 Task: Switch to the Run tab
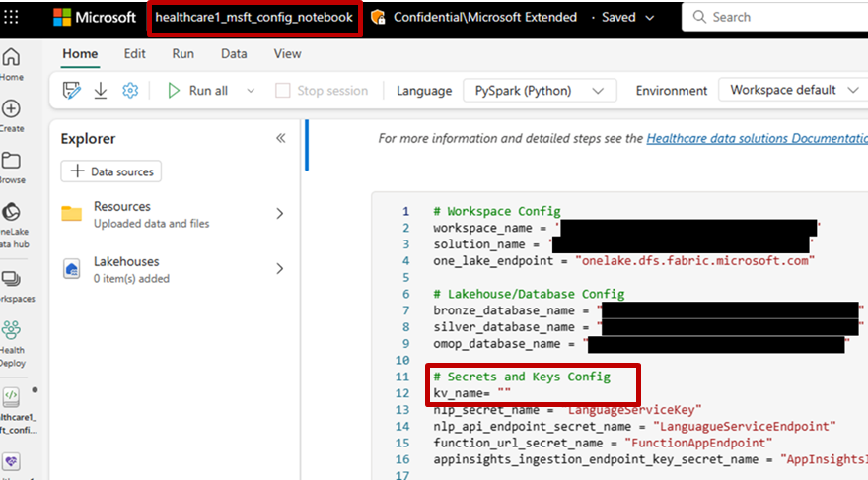182,53
